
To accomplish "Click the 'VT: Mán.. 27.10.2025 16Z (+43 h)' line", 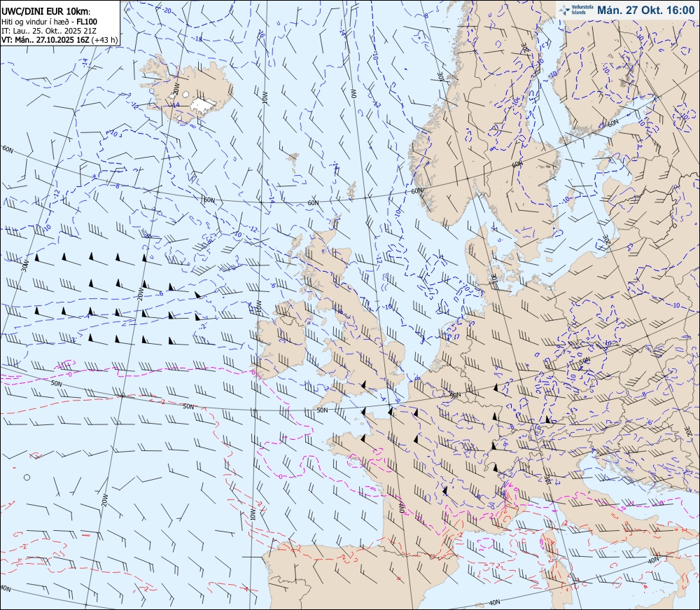I will [59, 40].
